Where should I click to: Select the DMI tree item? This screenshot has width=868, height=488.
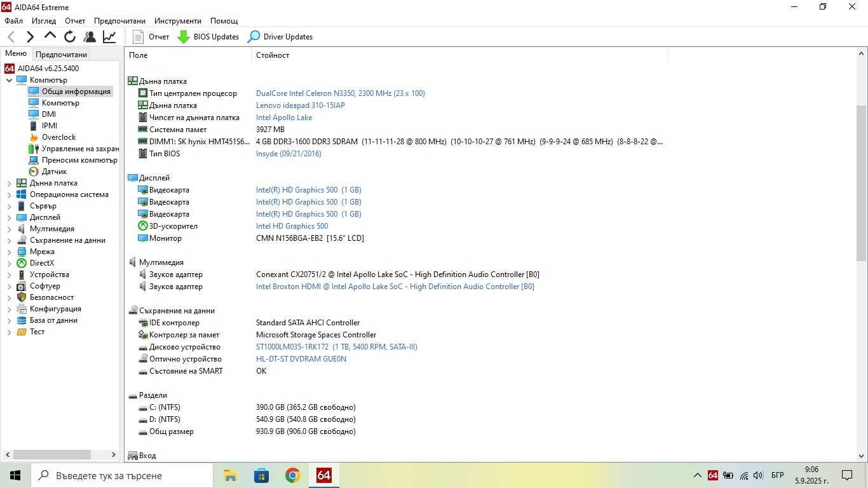(49, 114)
